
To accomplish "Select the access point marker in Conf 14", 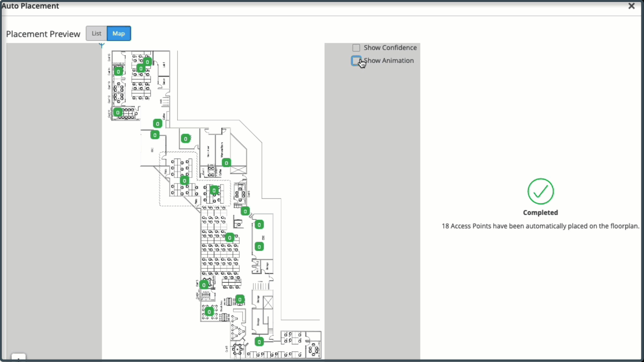I will [x=118, y=71].
